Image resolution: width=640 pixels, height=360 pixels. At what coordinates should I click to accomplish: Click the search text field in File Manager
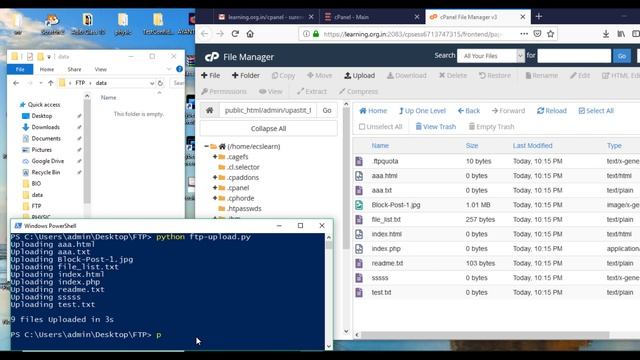click(x=574, y=56)
